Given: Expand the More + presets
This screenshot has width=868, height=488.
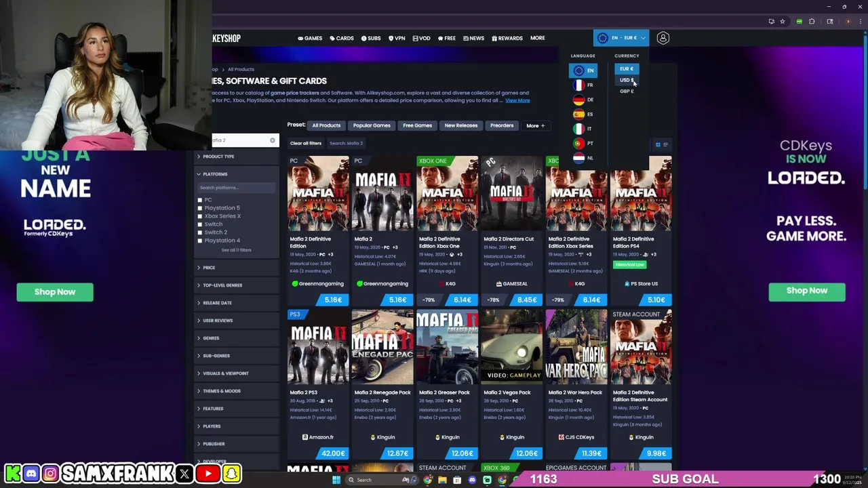Looking at the screenshot, I should click(535, 125).
